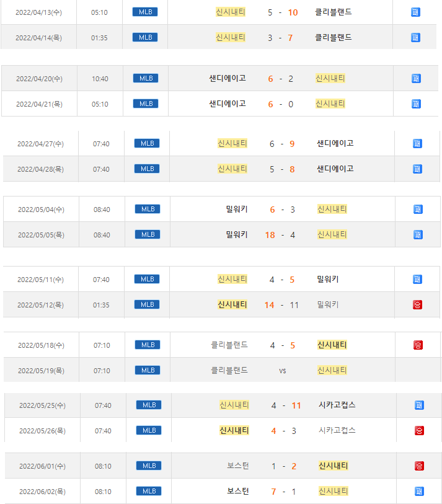Open 밀워키 team on the 2022/05/05 row
442x504 pixels.
click(x=237, y=234)
